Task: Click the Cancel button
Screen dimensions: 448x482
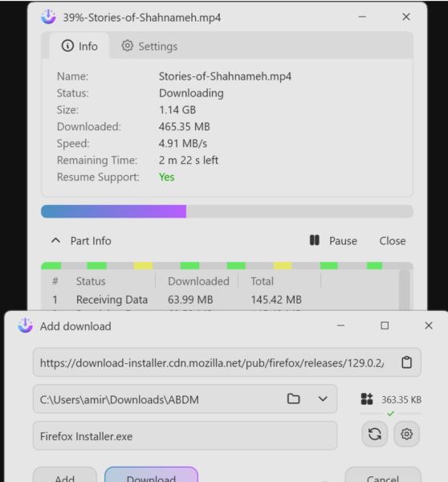Action: pos(383,475)
